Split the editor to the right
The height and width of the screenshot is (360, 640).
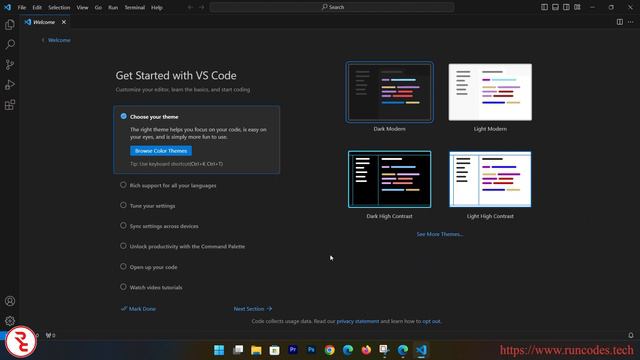[620, 22]
